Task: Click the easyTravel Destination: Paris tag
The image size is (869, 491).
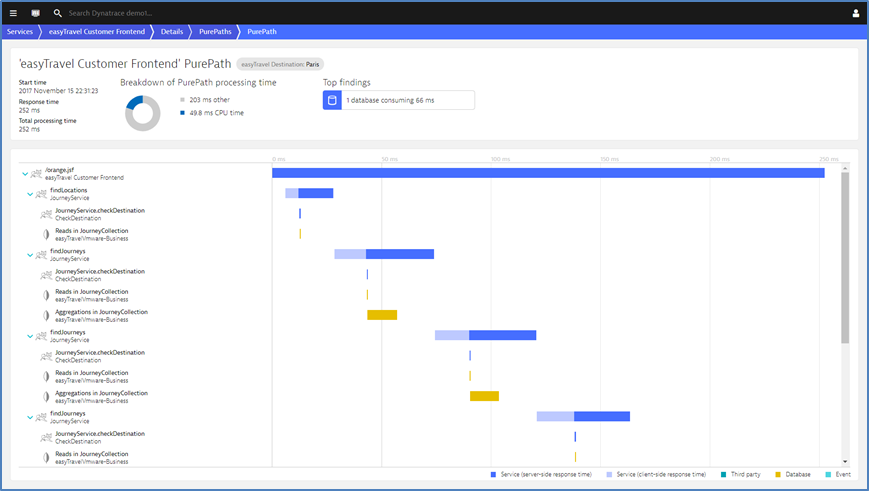Action: click(280, 64)
